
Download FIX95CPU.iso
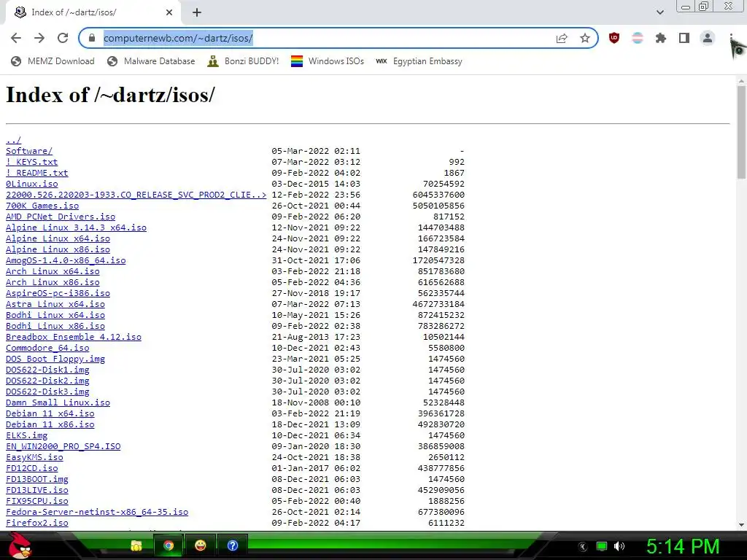[37, 502]
